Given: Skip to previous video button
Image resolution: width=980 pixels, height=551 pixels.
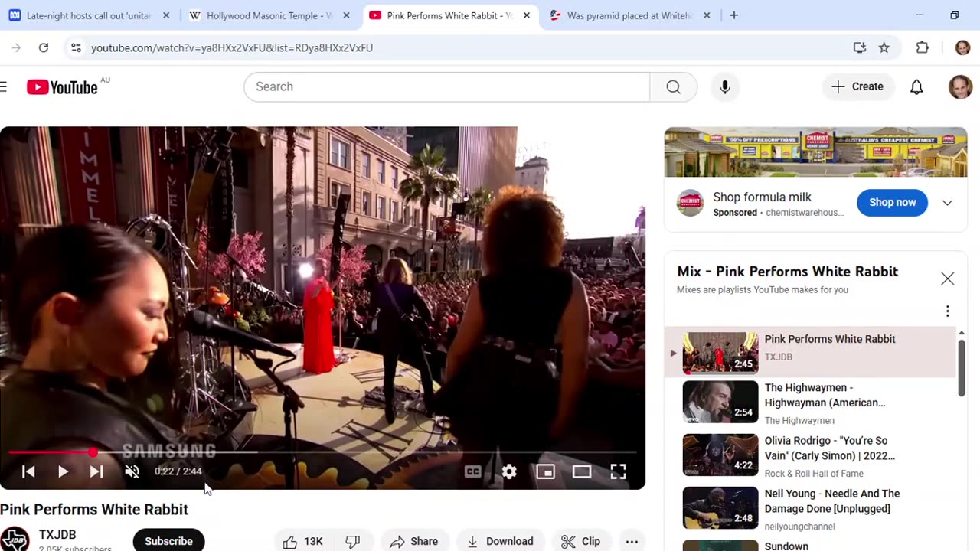Looking at the screenshot, I should click(28, 471).
